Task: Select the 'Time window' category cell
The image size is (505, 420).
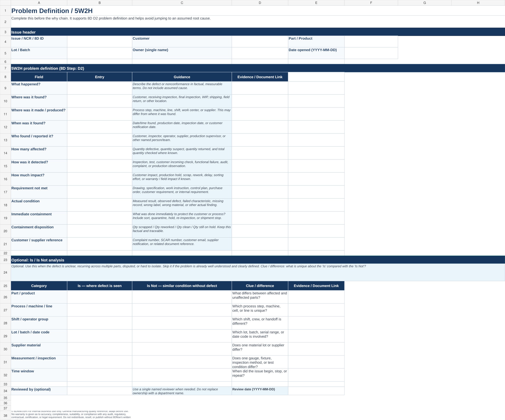Action: (x=39, y=375)
